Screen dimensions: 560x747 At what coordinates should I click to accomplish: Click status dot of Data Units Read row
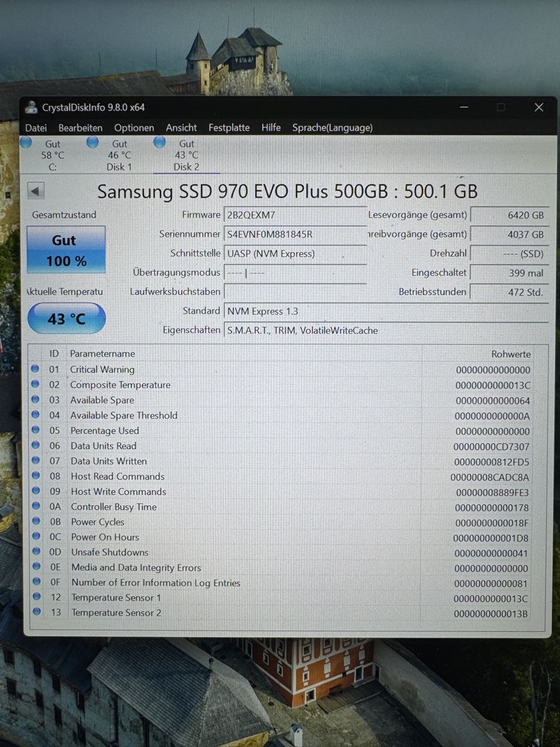coord(35,445)
